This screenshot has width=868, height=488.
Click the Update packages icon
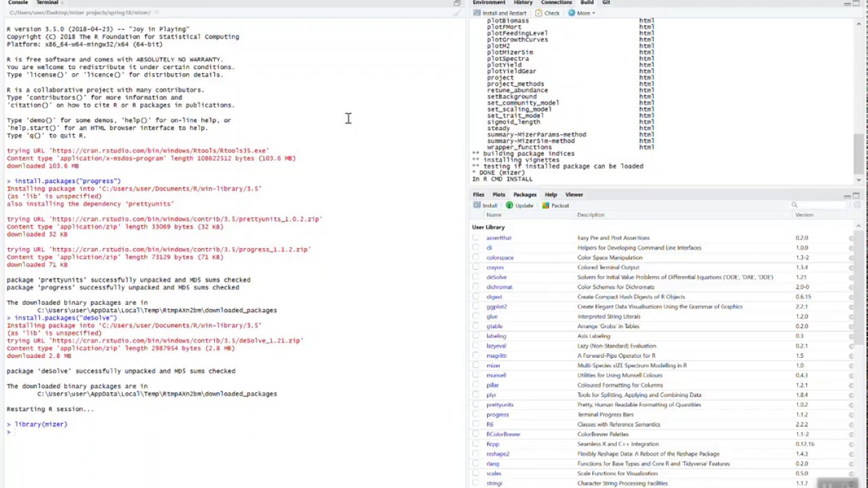click(x=509, y=205)
